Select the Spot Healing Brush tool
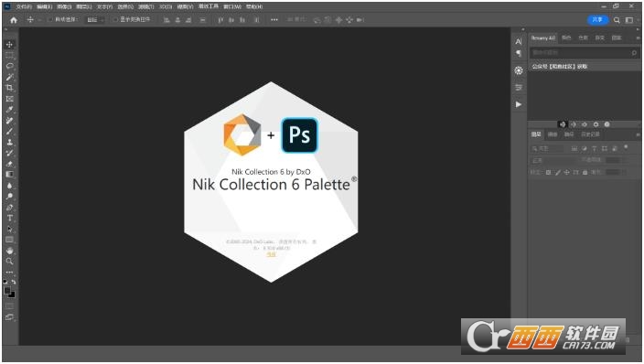644x364 pixels. pyautogui.click(x=9, y=121)
